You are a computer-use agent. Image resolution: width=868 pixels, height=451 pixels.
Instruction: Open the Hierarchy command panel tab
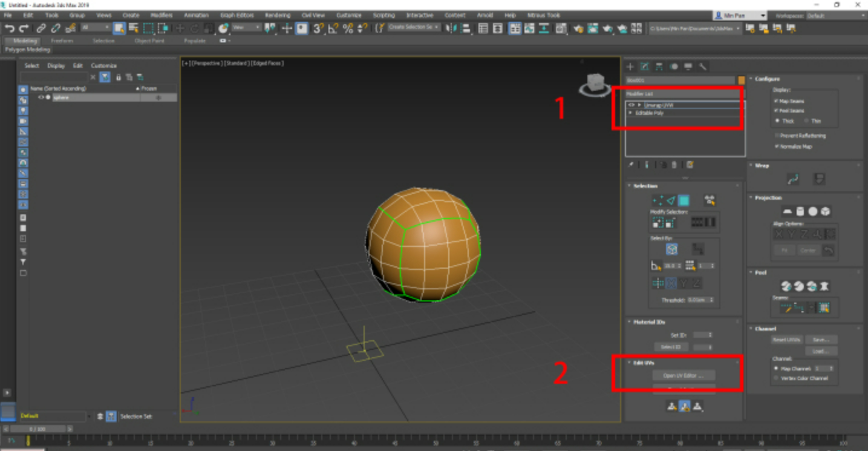659,67
